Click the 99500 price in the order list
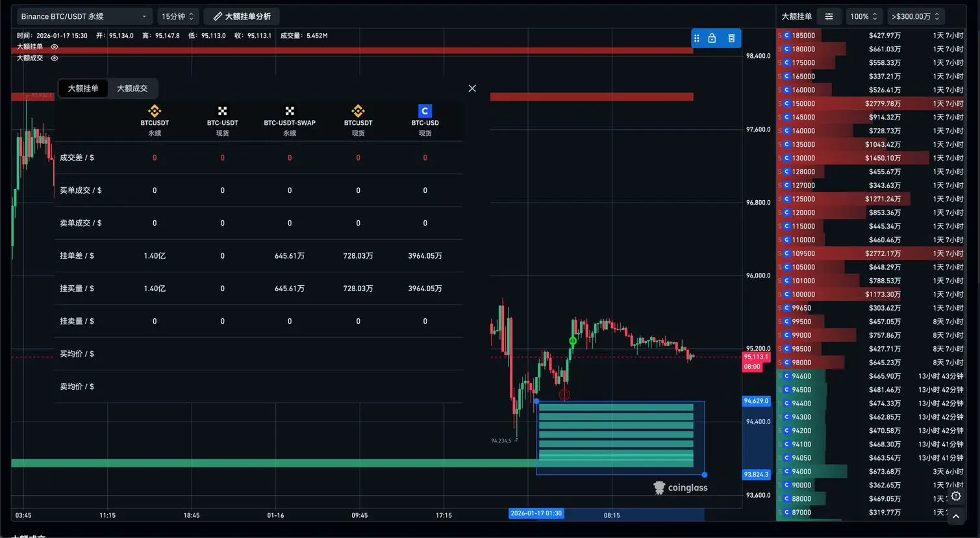This screenshot has width=980, height=538. [801, 322]
